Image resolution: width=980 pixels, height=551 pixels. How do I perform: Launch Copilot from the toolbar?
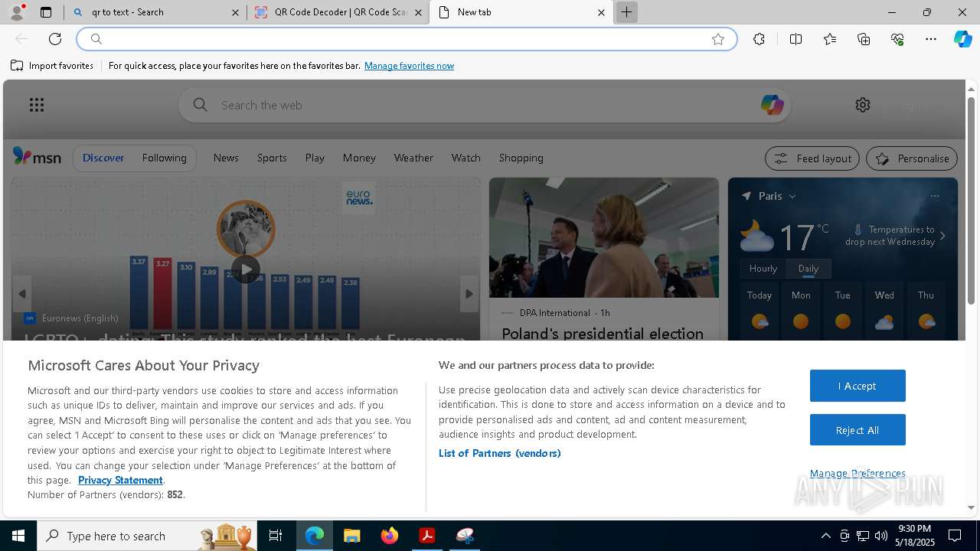962,39
